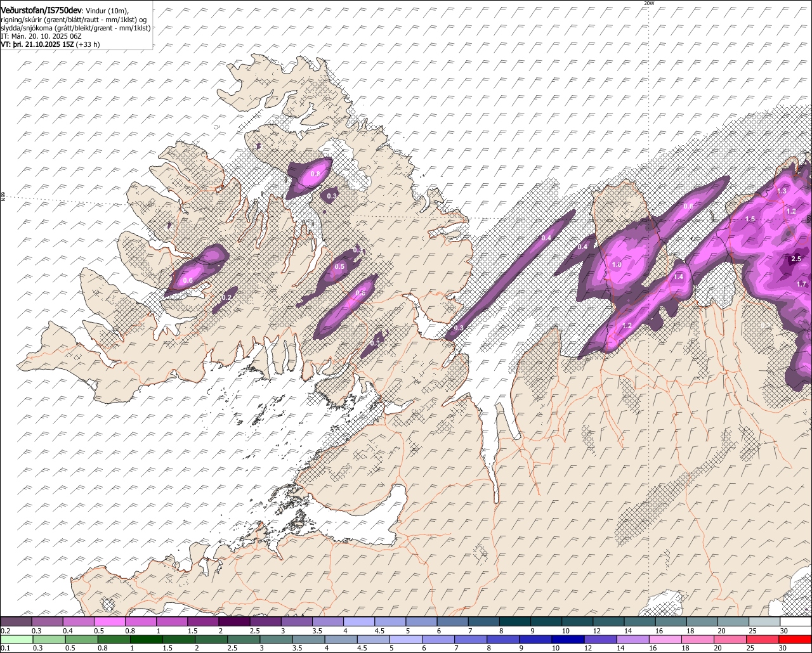The height and width of the screenshot is (653, 812).
Task: Select bottom legend swatch between 25 and 30
Action: click(763, 639)
